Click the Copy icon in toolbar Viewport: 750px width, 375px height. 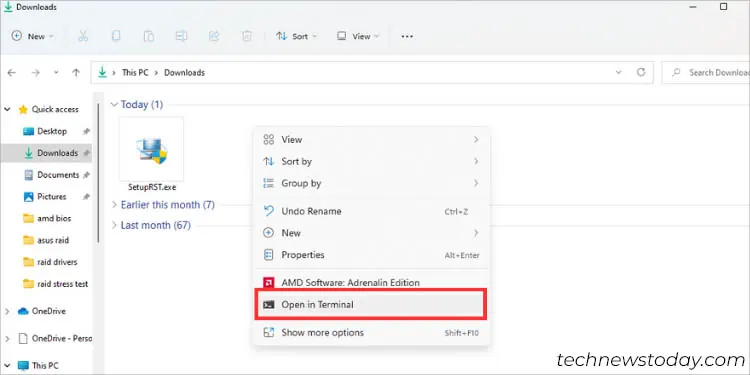[116, 36]
